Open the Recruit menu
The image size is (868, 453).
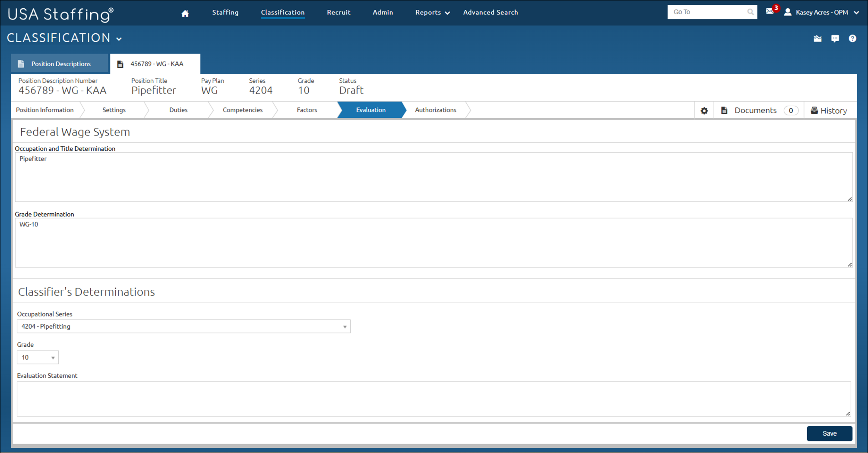tap(339, 12)
